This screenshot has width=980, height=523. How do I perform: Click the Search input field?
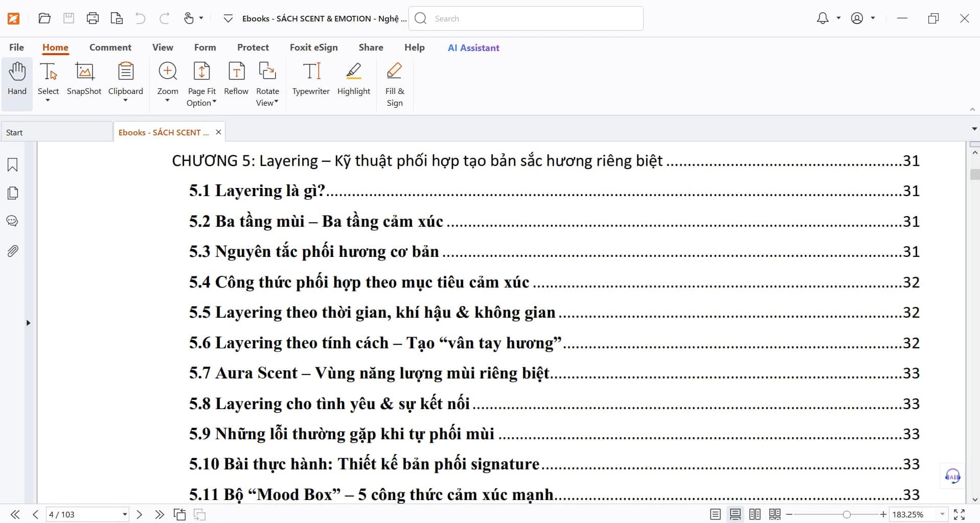526,18
